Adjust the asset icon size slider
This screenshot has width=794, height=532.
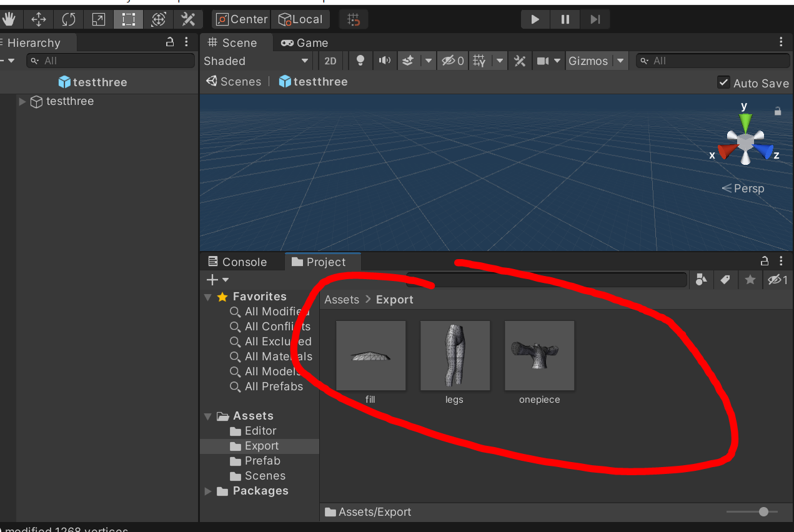[x=752, y=512]
